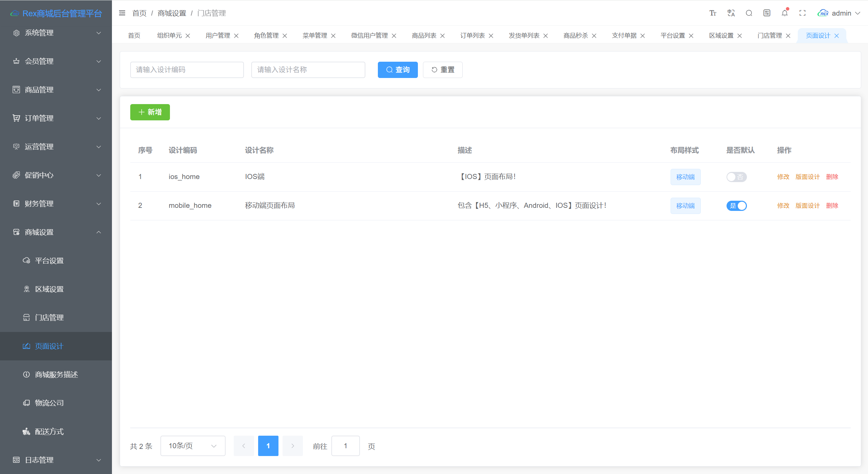Enable default switch for ios_home row
This screenshot has height=474, width=868.
736,177
